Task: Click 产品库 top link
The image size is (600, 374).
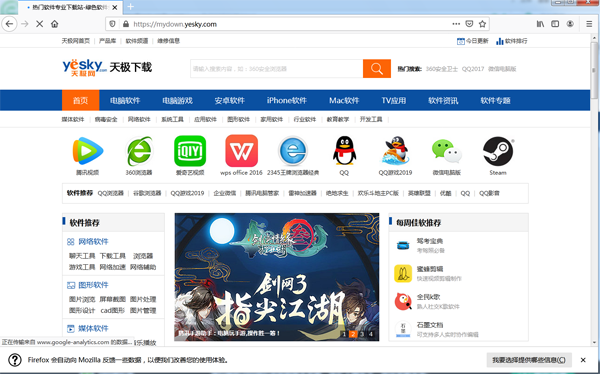Action: pyautogui.click(x=108, y=41)
